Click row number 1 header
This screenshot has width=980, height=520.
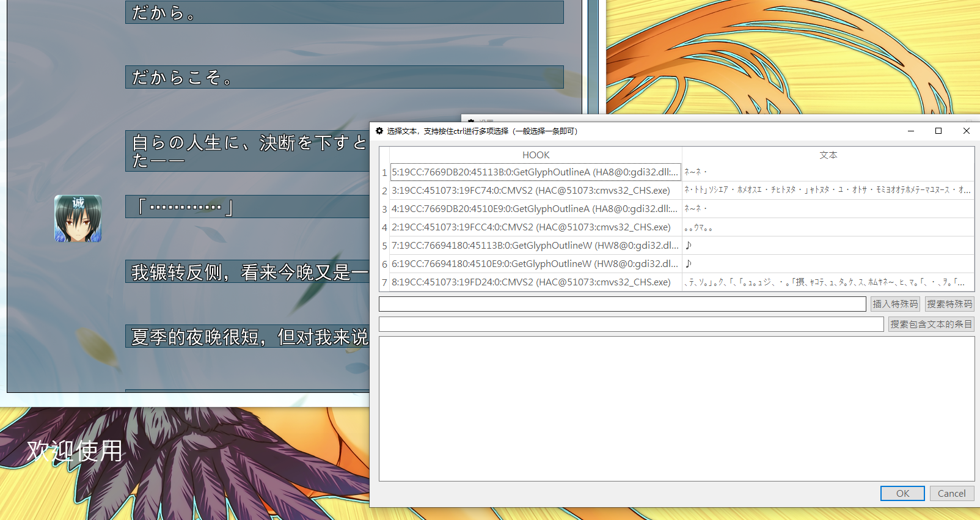click(x=384, y=172)
